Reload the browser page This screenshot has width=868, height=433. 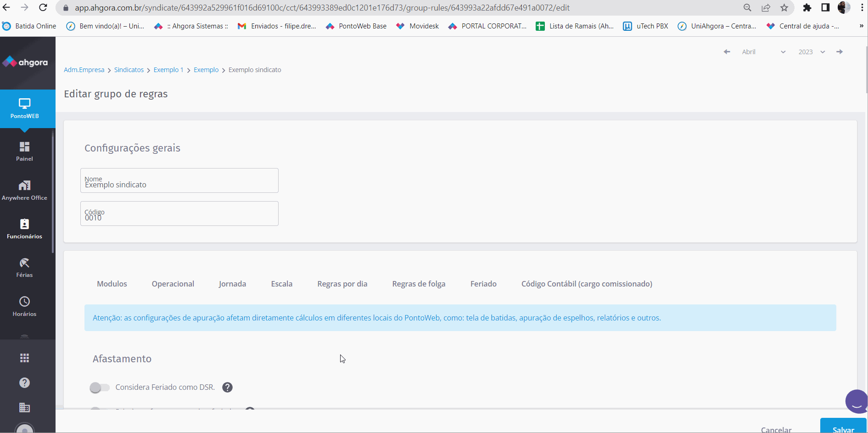point(43,7)
